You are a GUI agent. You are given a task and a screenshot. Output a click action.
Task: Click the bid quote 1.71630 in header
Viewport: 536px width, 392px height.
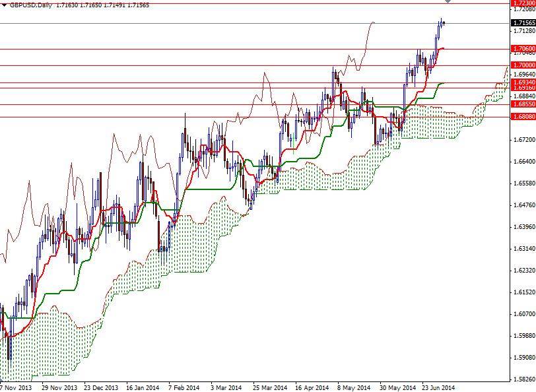pos(64,4)
